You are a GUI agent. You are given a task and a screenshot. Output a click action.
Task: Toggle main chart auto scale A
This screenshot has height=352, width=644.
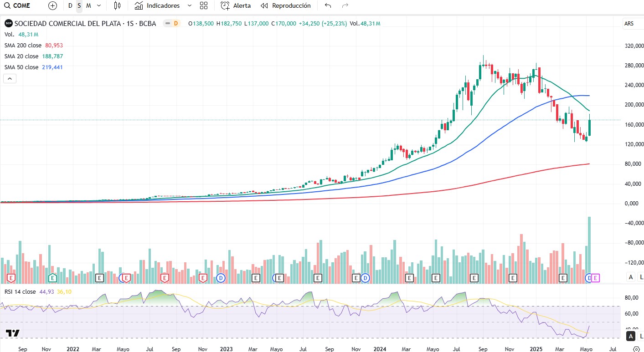(x=631, y=277)
